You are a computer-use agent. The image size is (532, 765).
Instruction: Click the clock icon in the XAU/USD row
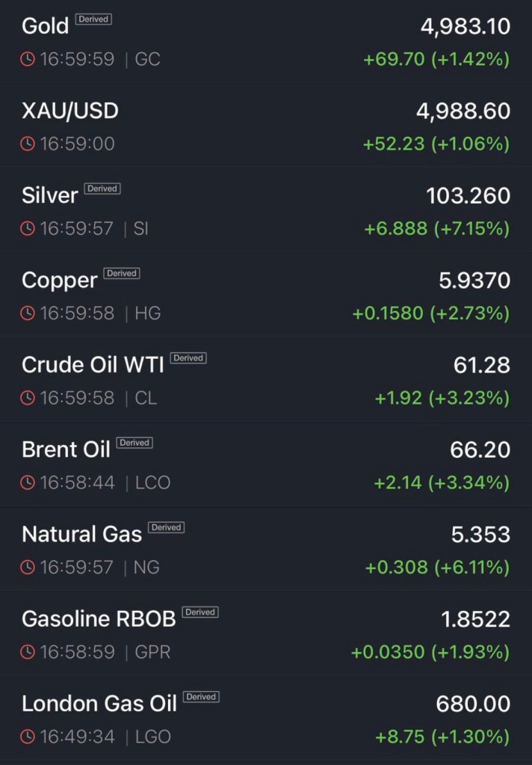pos(28,144)
